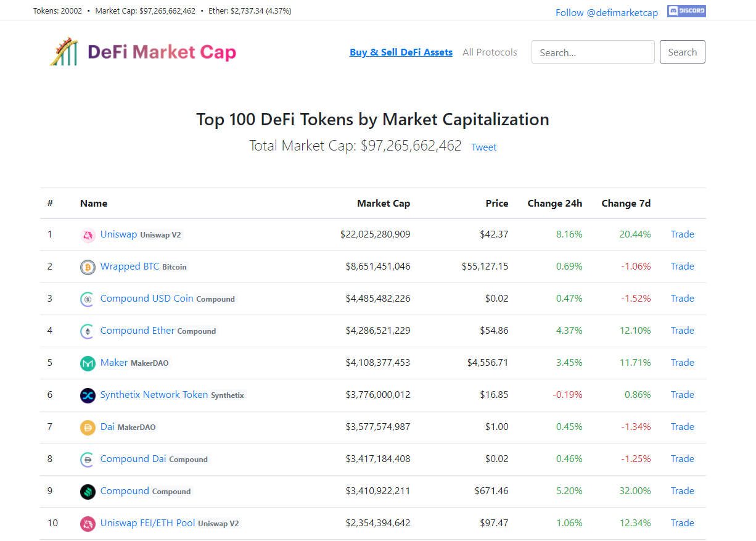The height and width of the screenshot is (541, 756).
Task: Click the Synthetix Network Token icon
Action: [x=88, y=395]
